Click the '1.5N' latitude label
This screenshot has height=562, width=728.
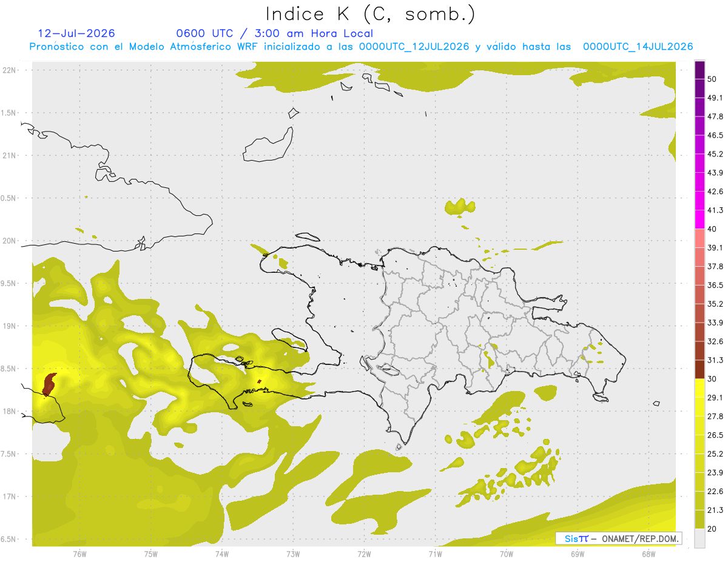click(x=8, y=113)
